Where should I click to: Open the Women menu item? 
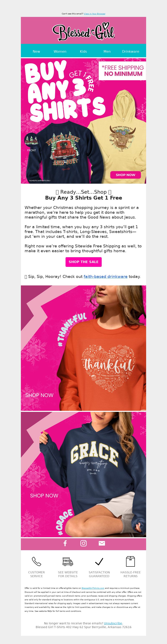pos(60,51)
